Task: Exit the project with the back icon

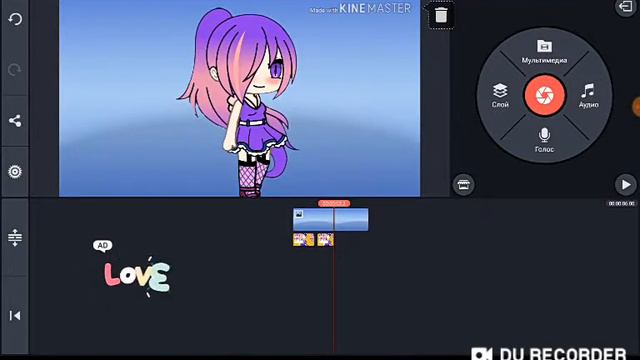Action: 626,7
